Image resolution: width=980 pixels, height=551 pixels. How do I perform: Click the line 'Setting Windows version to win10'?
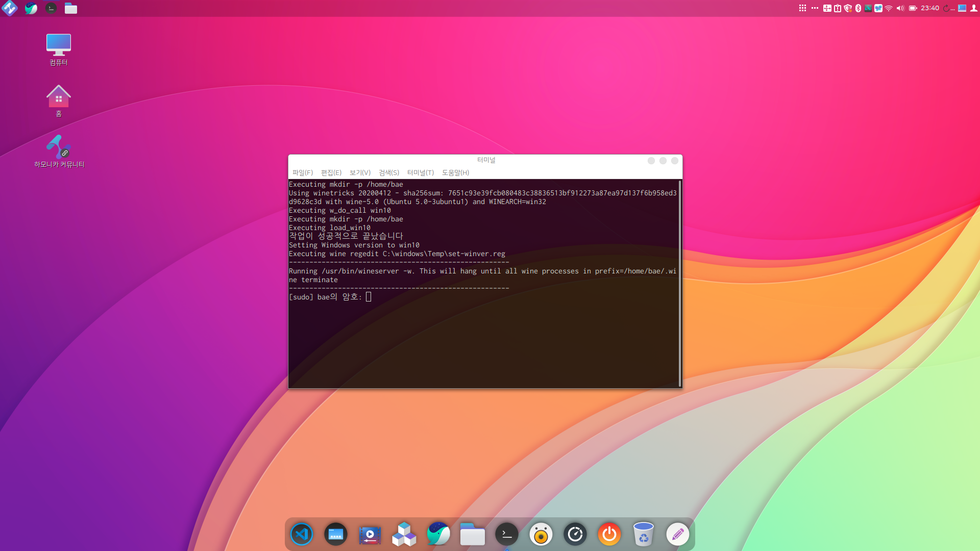pos(354,245)
